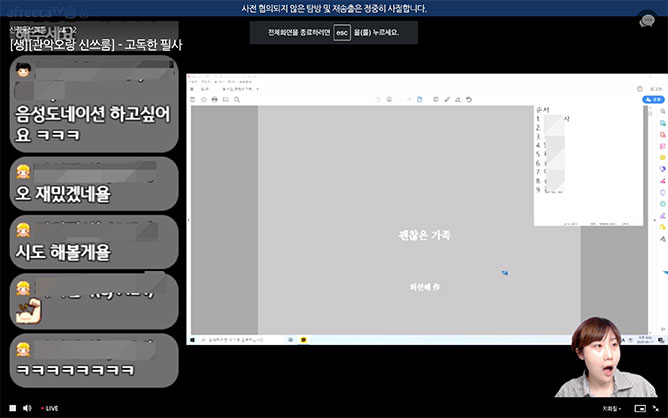Add a comment note icon
The height and width of the screenshot is (418, 668).
[436, 99]
